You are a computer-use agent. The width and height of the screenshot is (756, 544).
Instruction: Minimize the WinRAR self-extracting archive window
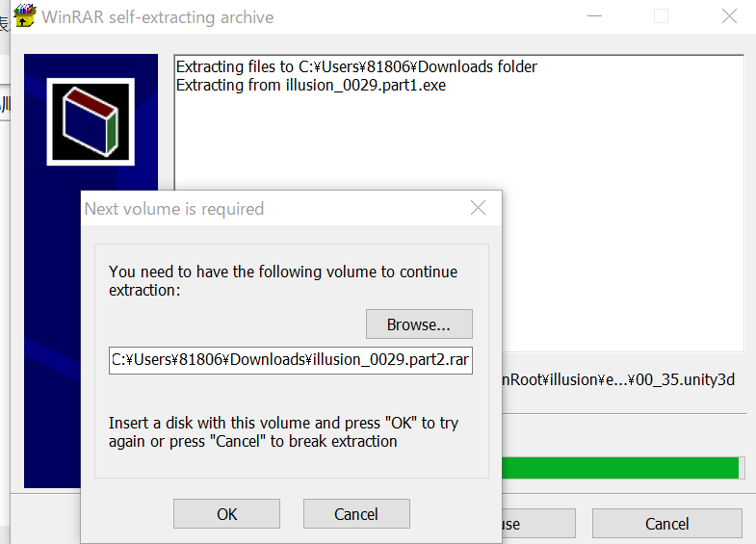pyautogui.click(x=594, y=16)
